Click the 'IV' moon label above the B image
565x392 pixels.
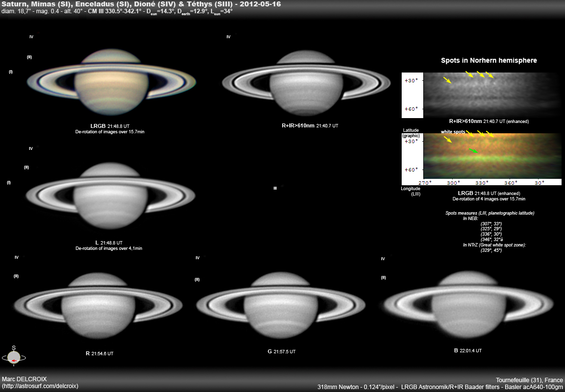383,258
